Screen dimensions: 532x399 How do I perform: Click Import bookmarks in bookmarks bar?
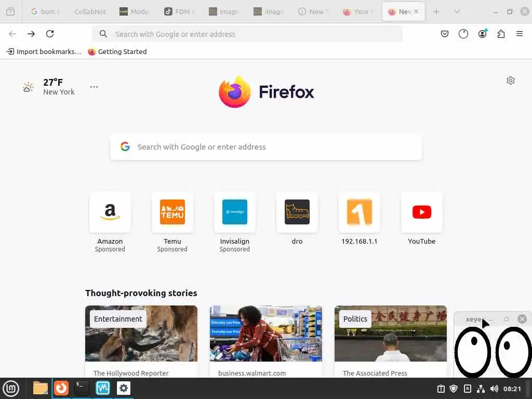coord(44,51)
